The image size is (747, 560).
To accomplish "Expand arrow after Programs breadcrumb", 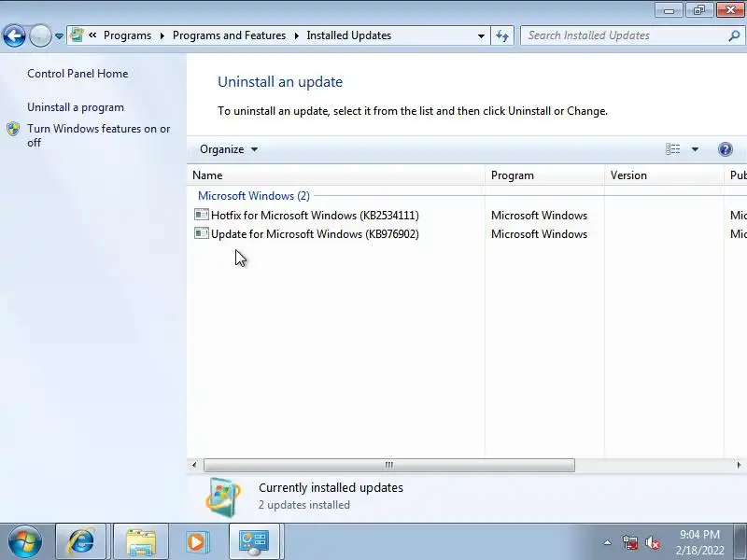I will (162, 35).
